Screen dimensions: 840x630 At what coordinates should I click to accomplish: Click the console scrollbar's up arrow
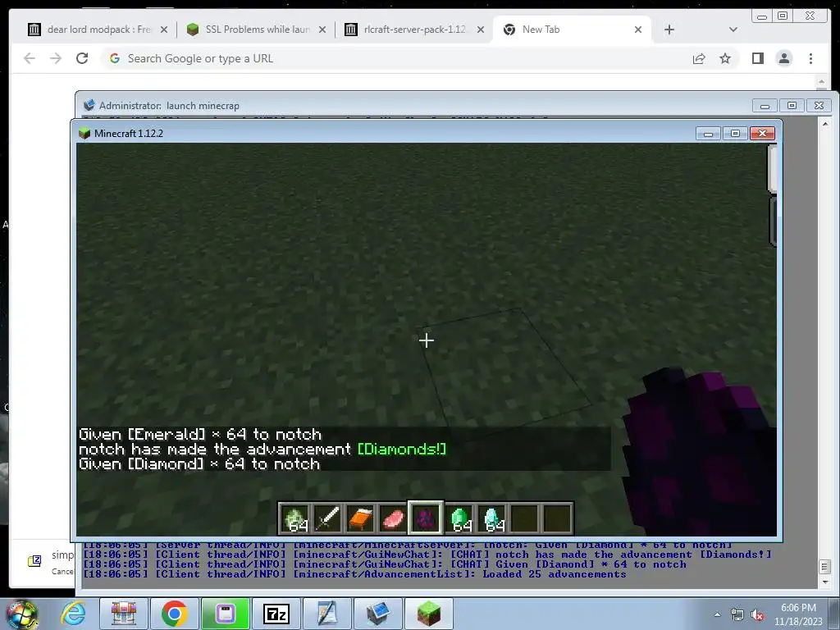[x=825, y=124]
